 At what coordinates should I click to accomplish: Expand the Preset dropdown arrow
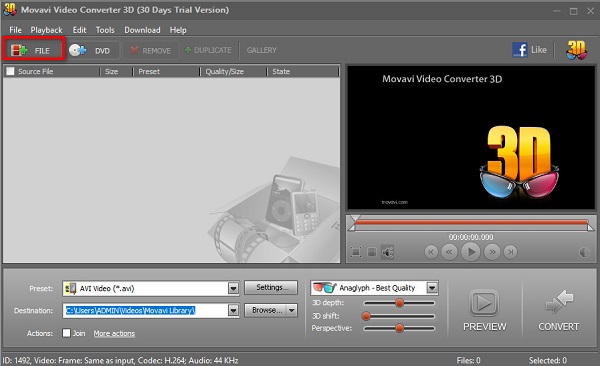tap(233, 288)
